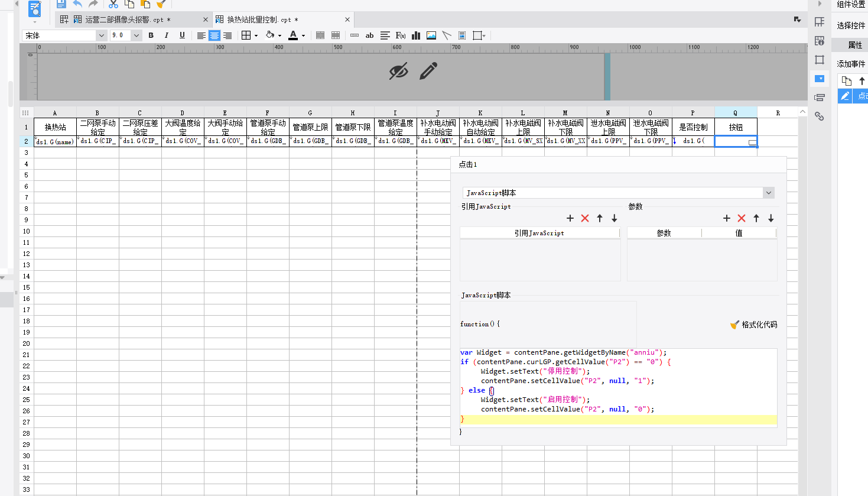Select the 属性 tab in the widget panel
The width and height of the screenshot is (868, 496).
pyautogui.click(x=855, y=45)
